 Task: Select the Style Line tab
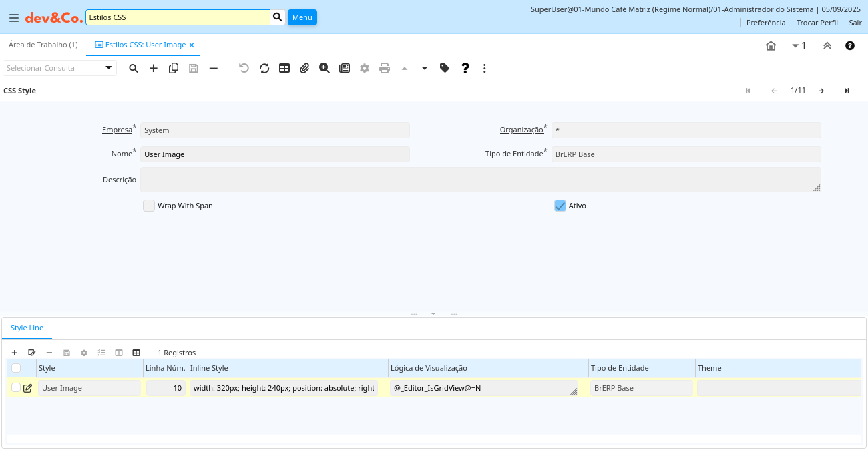(27, 328)
